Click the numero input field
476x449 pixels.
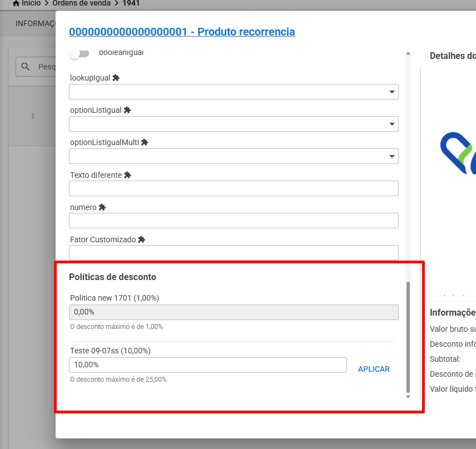(x=234, y=221)
